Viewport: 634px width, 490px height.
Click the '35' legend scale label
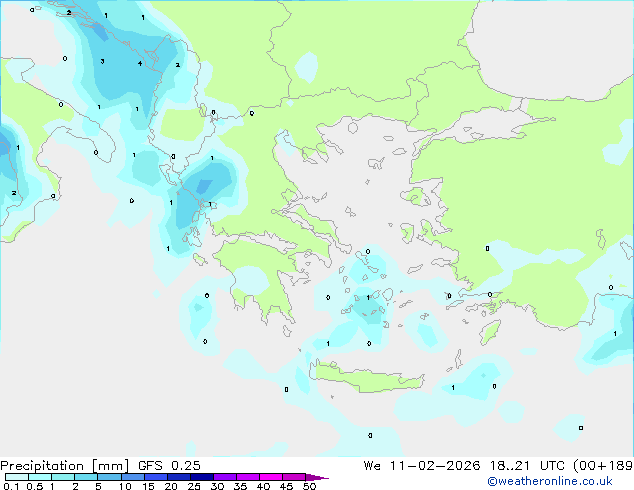click(x=240, y=486)
